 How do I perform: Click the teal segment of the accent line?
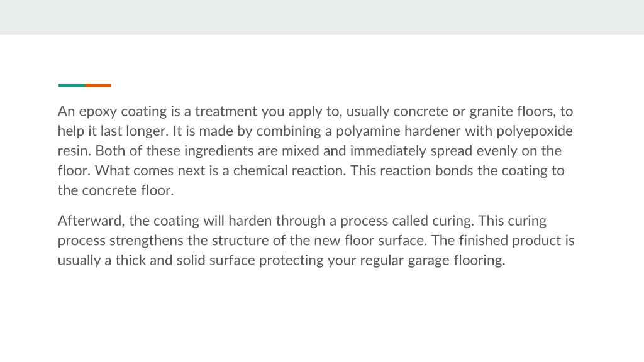point(72,85)
